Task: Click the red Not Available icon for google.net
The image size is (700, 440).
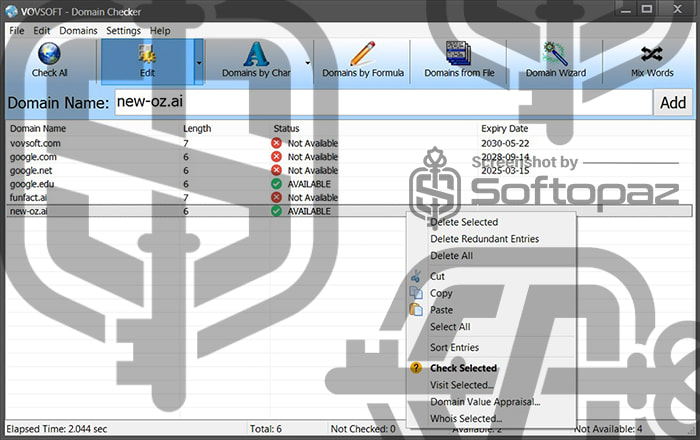Action: (x=276, y=170)
